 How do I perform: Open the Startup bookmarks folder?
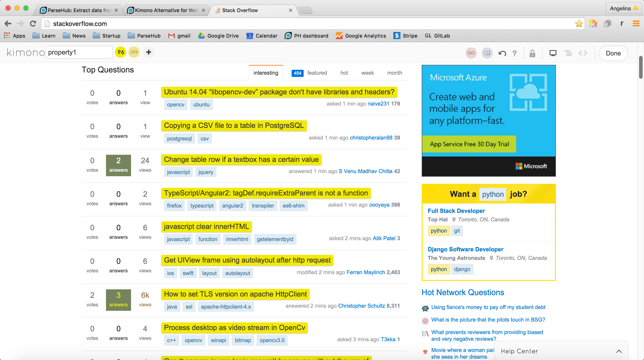[106, 36]
